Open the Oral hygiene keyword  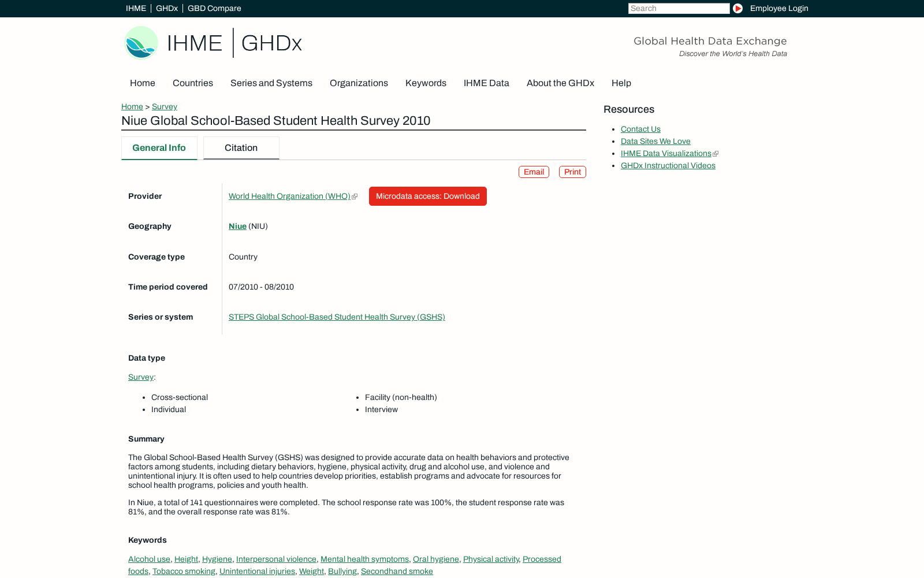[436, 560]
